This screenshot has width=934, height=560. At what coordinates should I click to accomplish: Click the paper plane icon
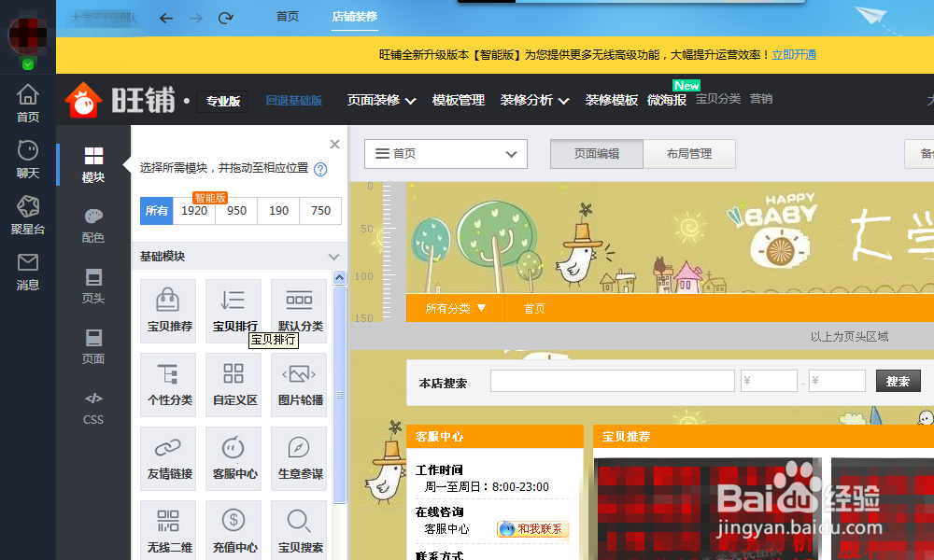871,16
